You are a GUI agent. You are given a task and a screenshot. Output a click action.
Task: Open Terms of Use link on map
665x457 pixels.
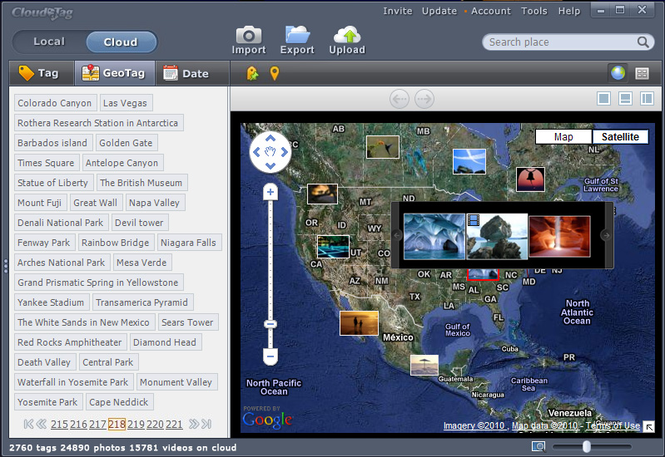point(614,426)
